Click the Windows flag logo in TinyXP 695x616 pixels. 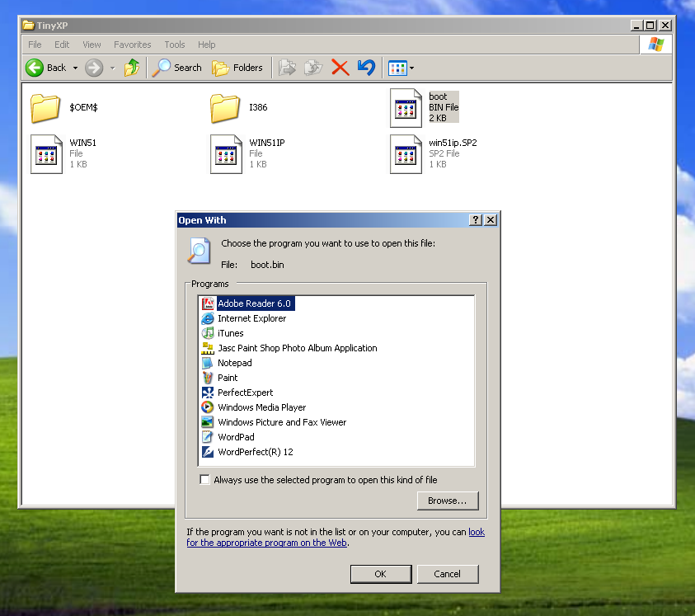(x=655, y=45)
